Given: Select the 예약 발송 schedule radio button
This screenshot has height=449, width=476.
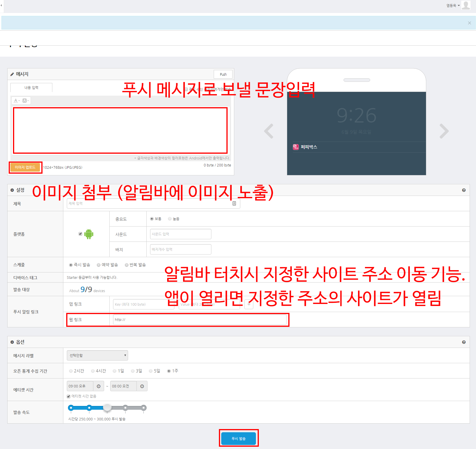Looking at the screenshot, I should tap(99, 265).
